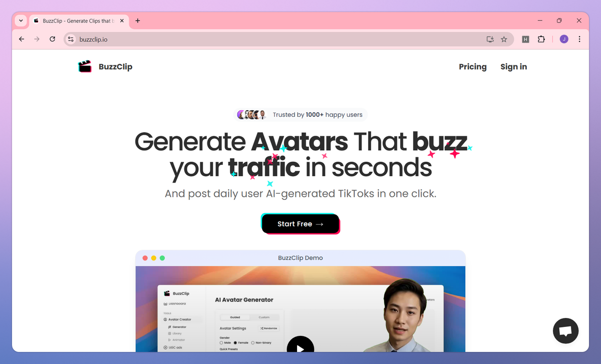This screenshot has width=601, height=364.
Task: Select the Female gender radio button
Action: 235,342
